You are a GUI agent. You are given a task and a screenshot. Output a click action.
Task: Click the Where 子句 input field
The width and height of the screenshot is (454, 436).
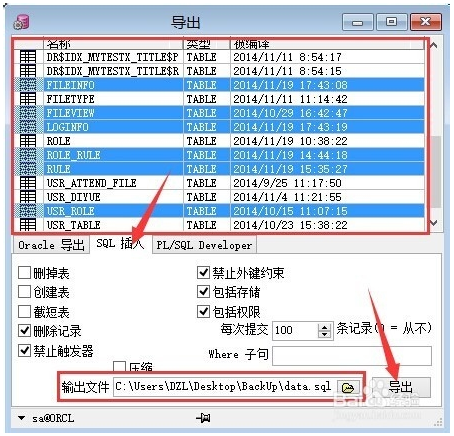352,356
